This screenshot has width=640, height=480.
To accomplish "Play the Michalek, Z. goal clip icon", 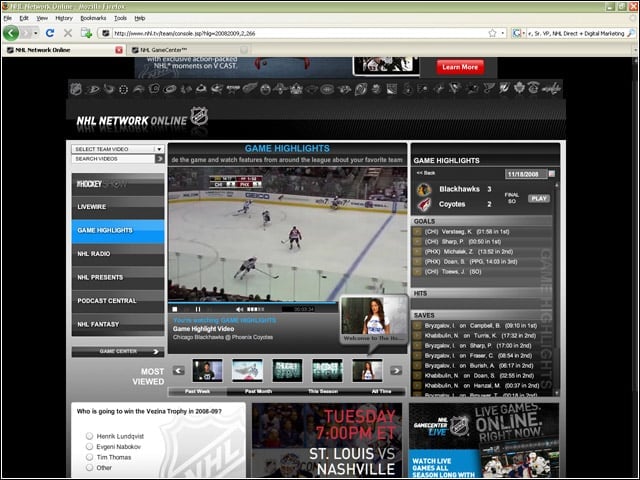I will pyautogui.click(x=417, y=252).
